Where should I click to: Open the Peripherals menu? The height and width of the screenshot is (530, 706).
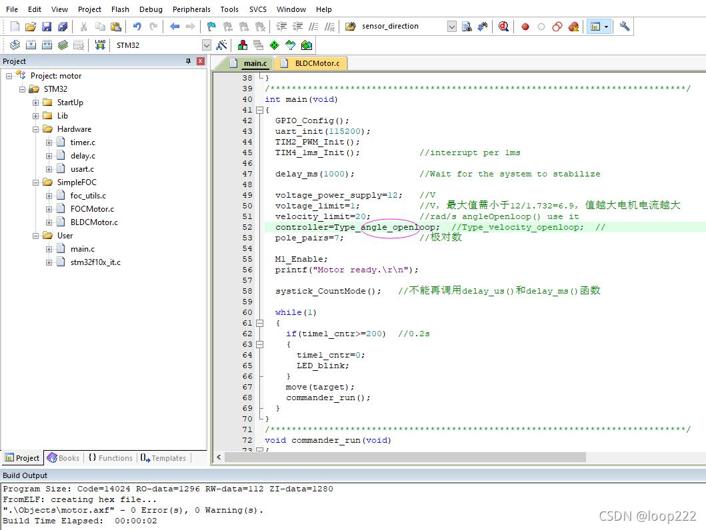[x=191, y=9]
